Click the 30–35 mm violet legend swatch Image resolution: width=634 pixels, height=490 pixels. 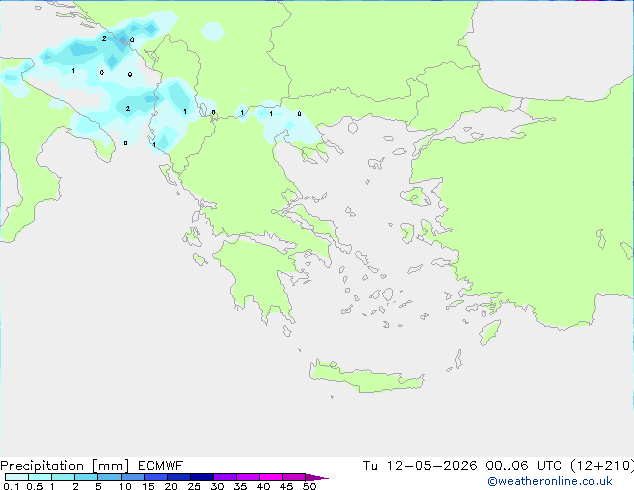pos(224,477)
